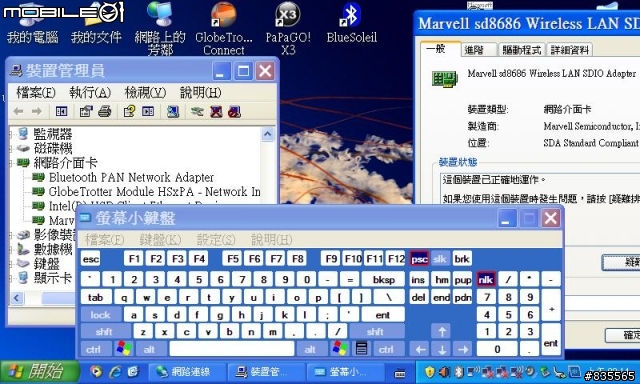Expand the Monitors (監視器) tree node

click(x=11, y=134)
